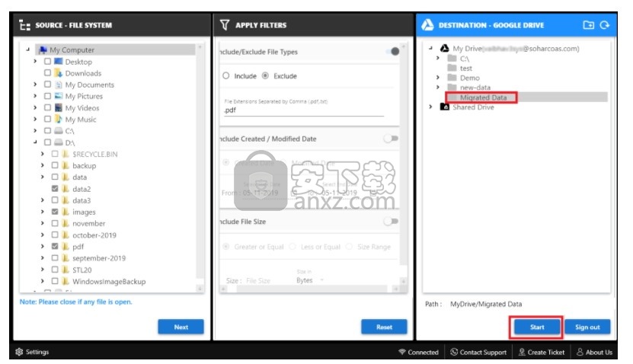Click the D:\ drive icon
633x364 pixels.
(x=59, y=142)
